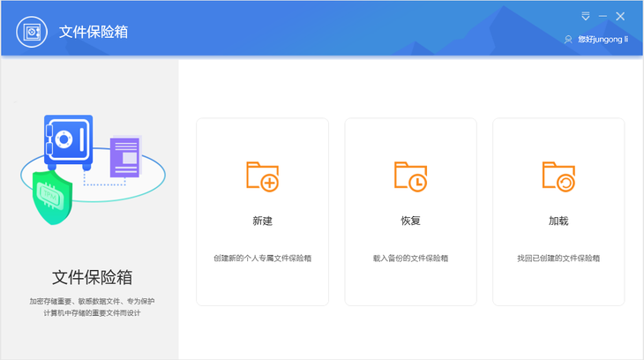Close the 文件保险箱 window
The width and height of the screenshot is (644, 360).
click(620, 17)
